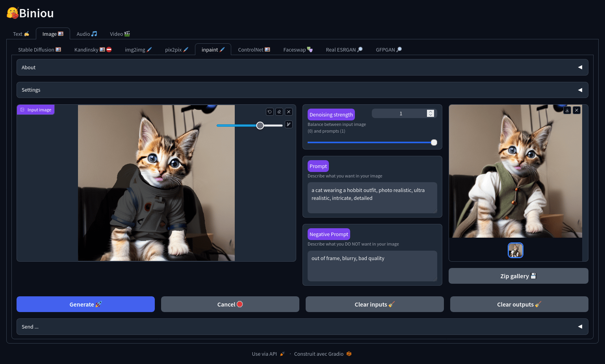Select the gallery thumbnail of the generated cat
605x364 pixels.
[516, 250]
